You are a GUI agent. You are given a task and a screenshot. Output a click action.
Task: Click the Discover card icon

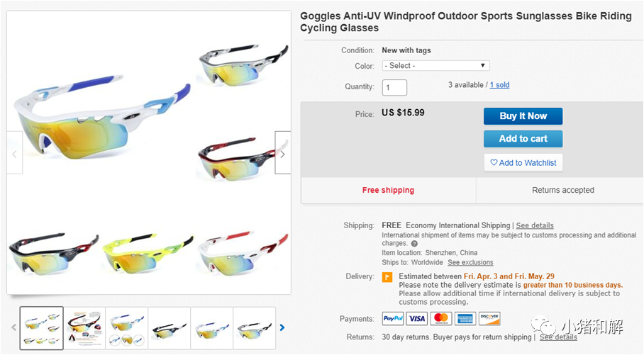(x=489, y=319)
